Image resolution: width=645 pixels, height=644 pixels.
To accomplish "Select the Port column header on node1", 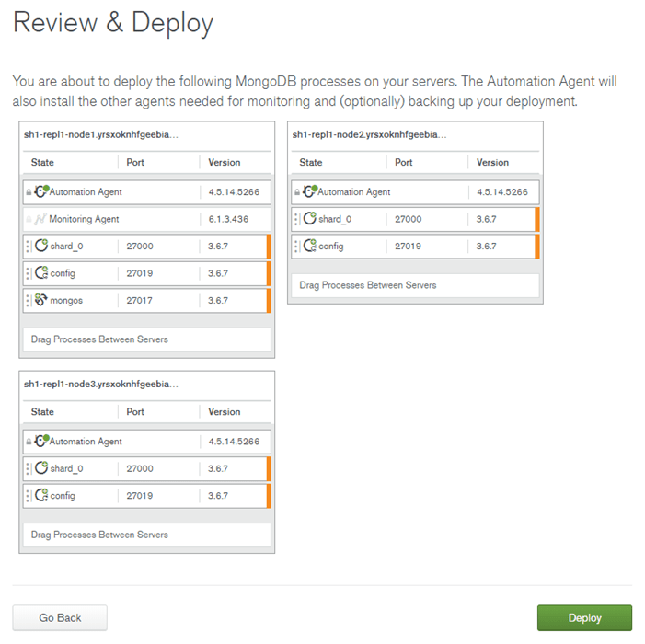I will click(x=135, y=162).
